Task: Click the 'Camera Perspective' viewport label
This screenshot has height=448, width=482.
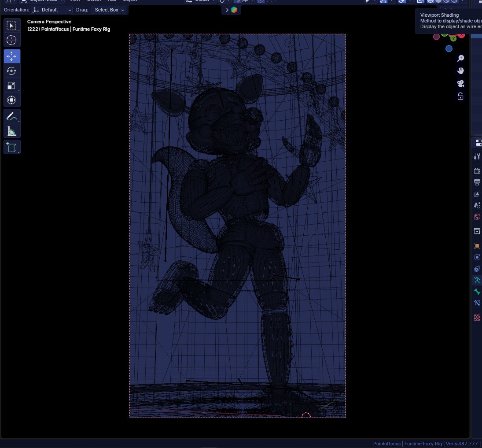Action: coord(49,22)
